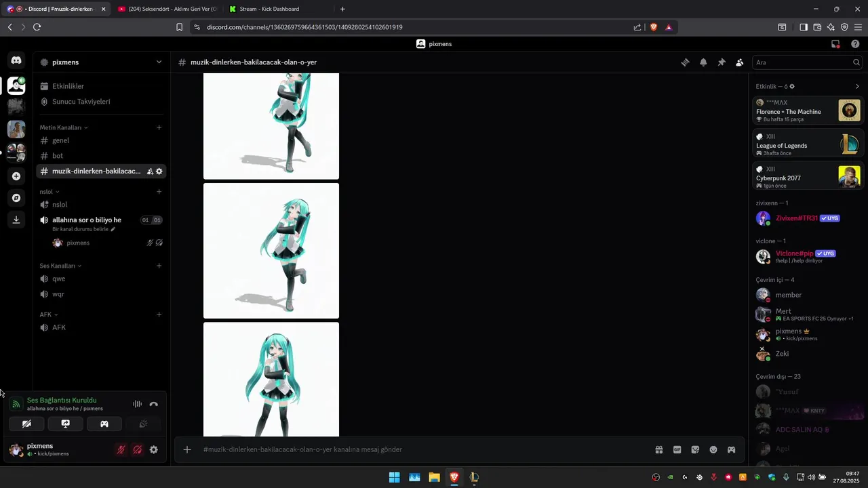The image size is (868, 488).
Task: Open the middle Miku image thumbnail
Action: pos(271,251)
